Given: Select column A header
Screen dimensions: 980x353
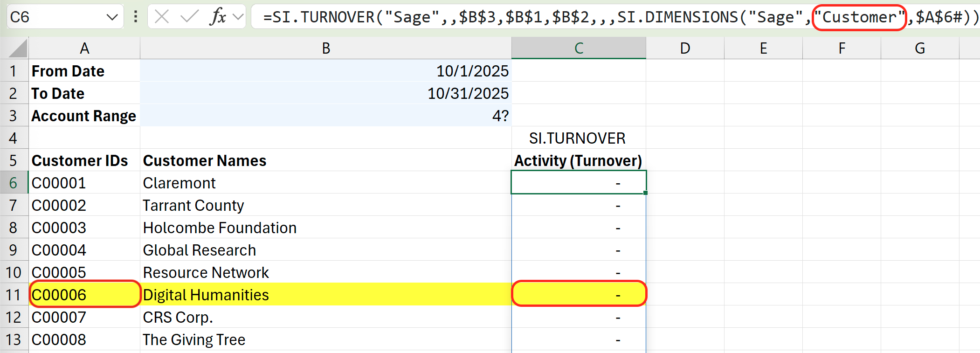Looking at the screenshot, I should click(x=84, y=48).
